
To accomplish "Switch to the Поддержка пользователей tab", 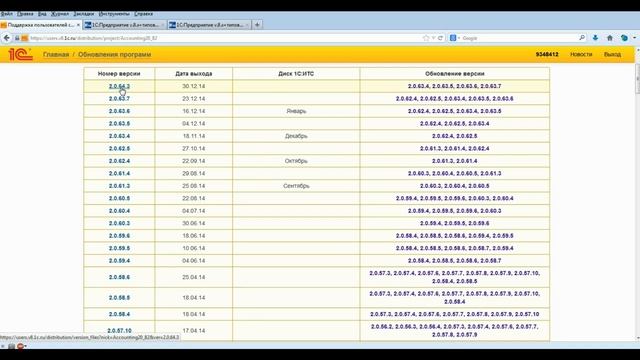I will click(41, 25).
